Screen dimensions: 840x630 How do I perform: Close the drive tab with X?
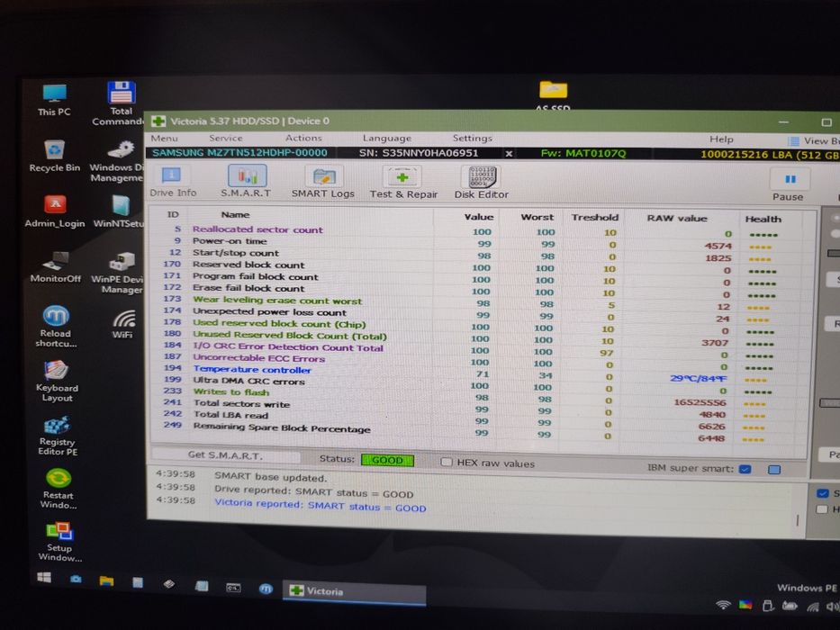tap(509, 154)
